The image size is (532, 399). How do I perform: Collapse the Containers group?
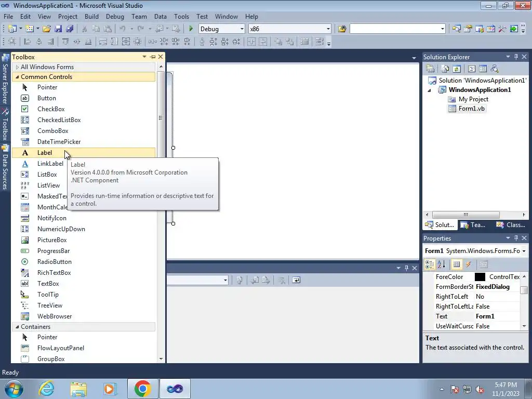click(17, 327)
